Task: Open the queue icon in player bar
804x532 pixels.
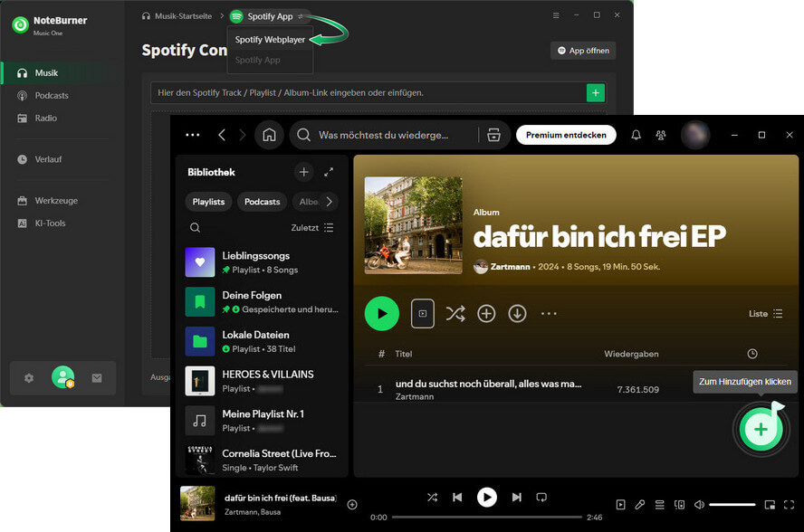Action: click(x=659, y=505)
